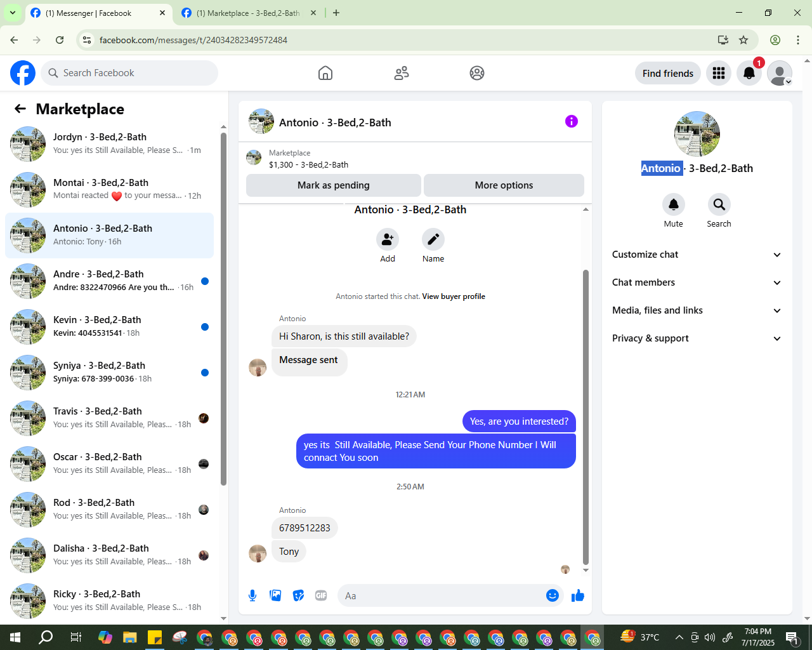
Task: Send a thumbs-up like
Action: [578, 595]
